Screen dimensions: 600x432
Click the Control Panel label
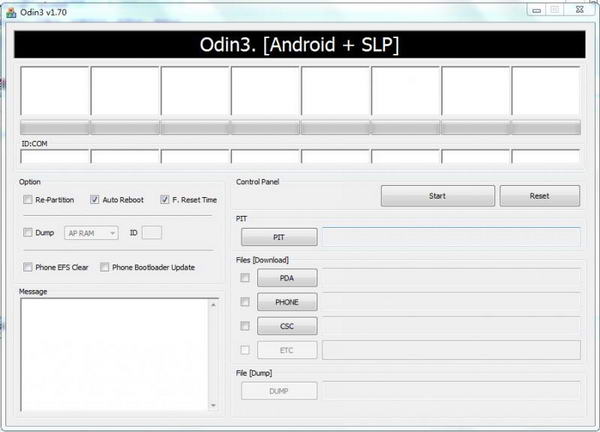258,182
